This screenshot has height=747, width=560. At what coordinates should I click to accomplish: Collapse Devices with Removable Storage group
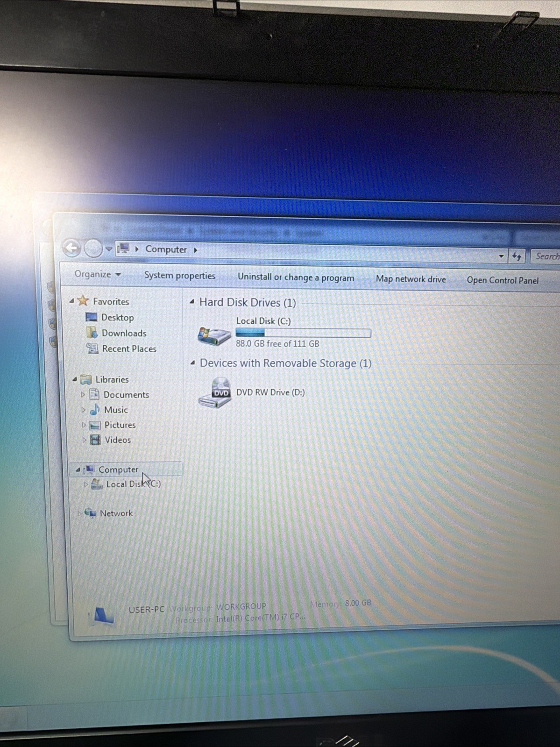click(x=192, y=363)
